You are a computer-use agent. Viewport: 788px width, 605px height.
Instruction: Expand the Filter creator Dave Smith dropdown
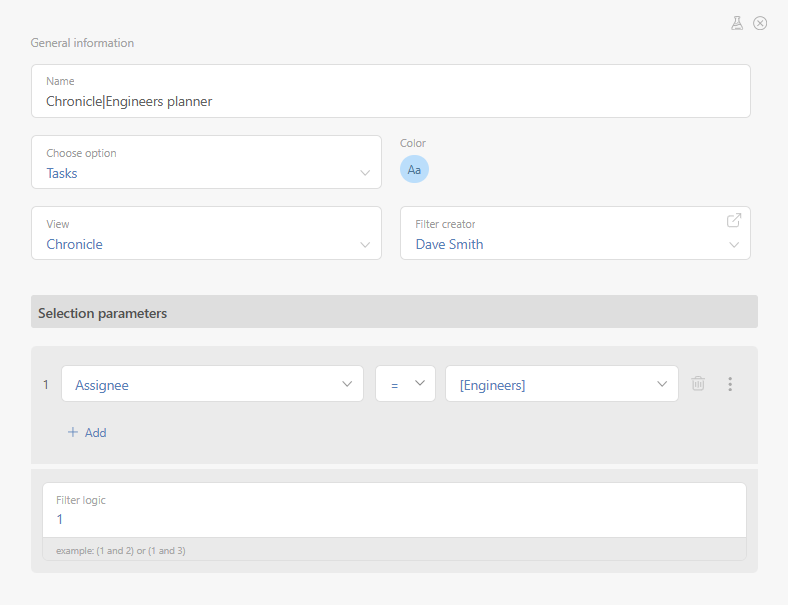(575, 244)
